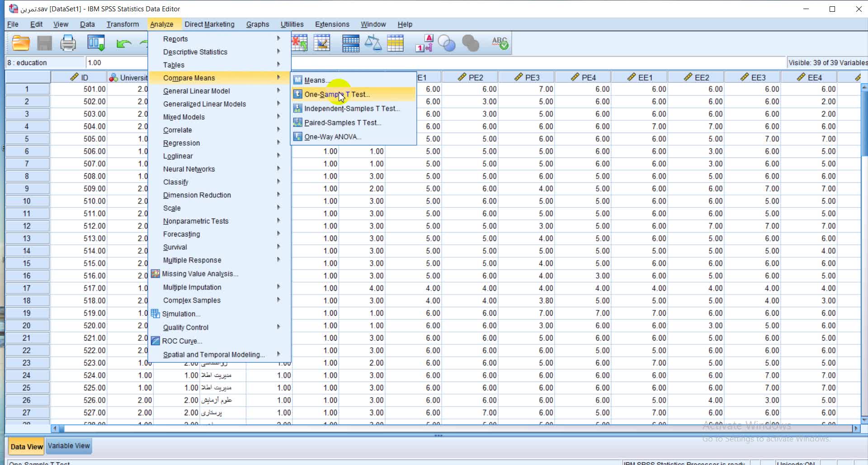Expand the Nonparametric Tests submenu

click(196, 221)
